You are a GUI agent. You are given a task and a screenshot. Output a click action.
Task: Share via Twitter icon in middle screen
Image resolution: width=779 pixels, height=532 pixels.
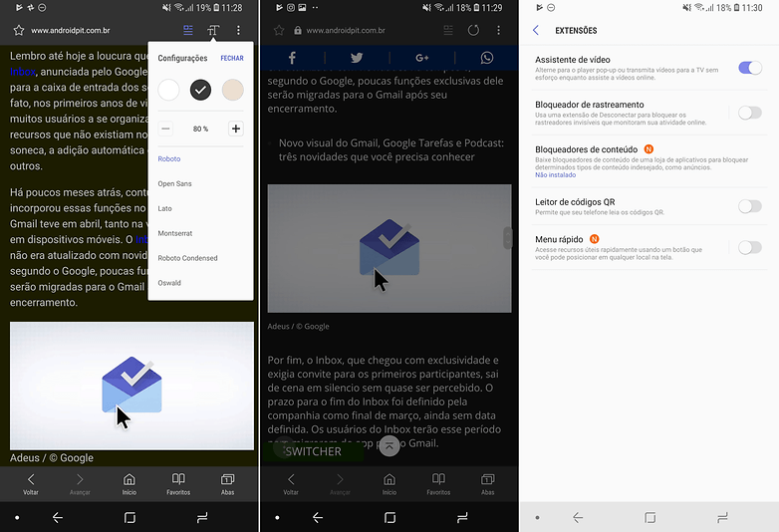pyautogui.click(x=357, y=58)
